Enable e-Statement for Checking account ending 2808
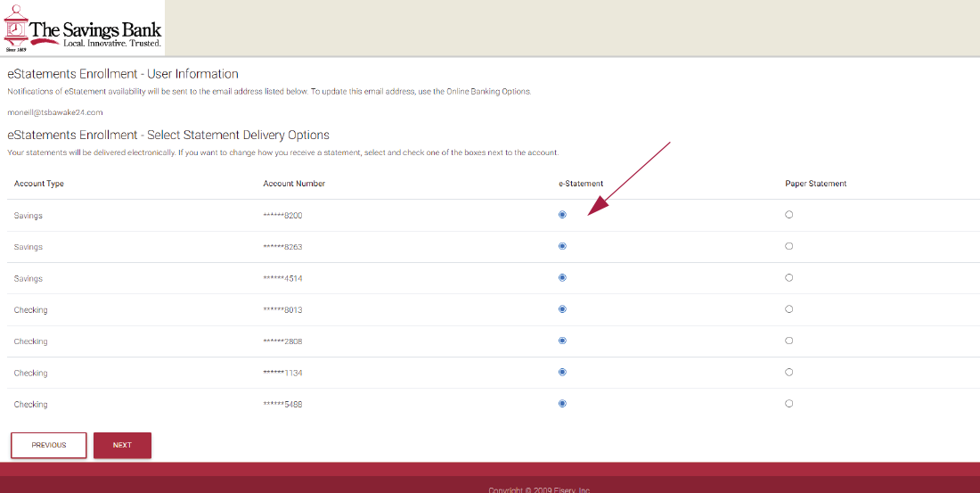Image resolution: width=980 pixels, height=493 pixels. tap(562, 341)
